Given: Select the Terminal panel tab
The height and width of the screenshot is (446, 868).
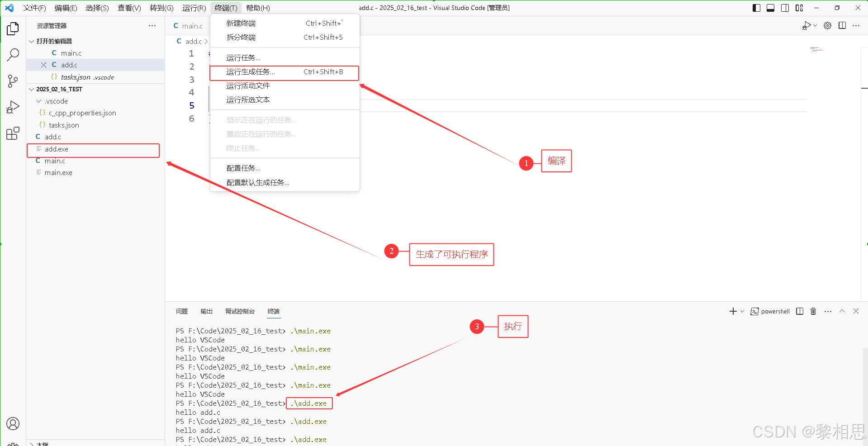Looking at the screenshot, I should tap(273, 311).
